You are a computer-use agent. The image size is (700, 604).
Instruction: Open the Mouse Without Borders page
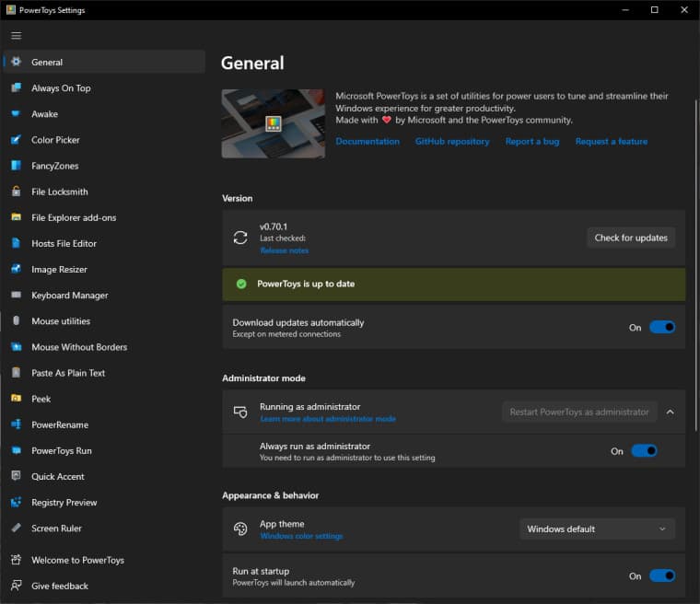[79, 347]
